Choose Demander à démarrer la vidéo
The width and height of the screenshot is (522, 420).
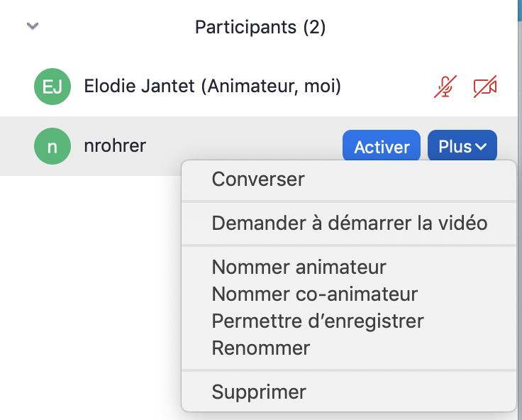point(349,223)
